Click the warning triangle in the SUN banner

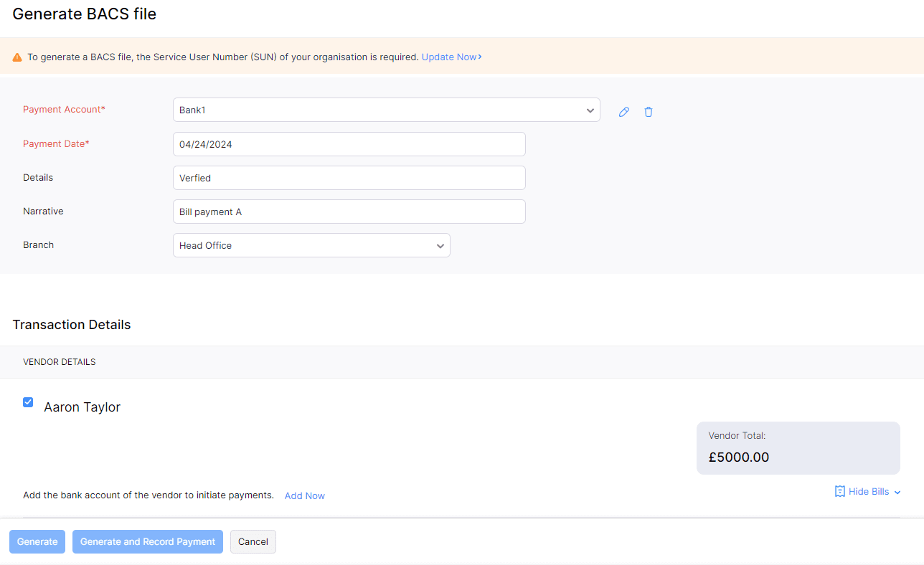(x=18, y=57)
